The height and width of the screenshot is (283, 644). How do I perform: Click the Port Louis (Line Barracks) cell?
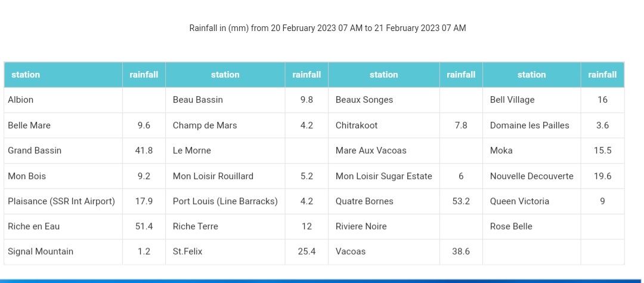click(225, 201)
